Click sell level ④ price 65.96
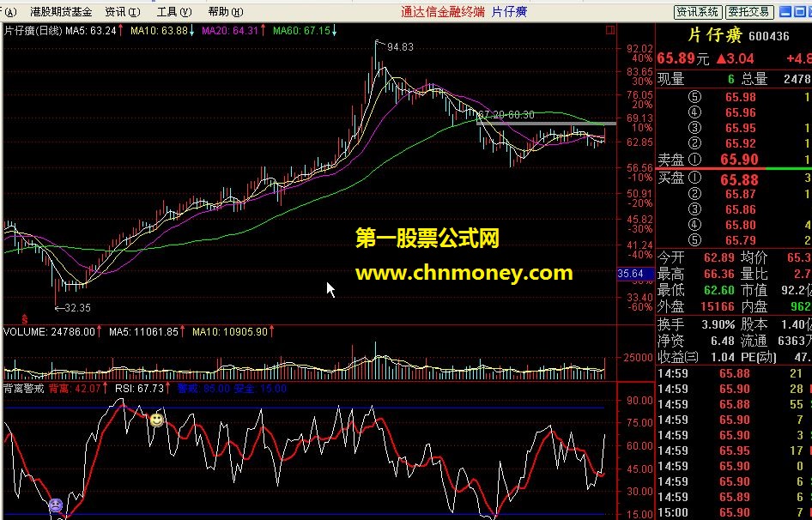This screenshot has width=812, height=520. click(741, 112)
